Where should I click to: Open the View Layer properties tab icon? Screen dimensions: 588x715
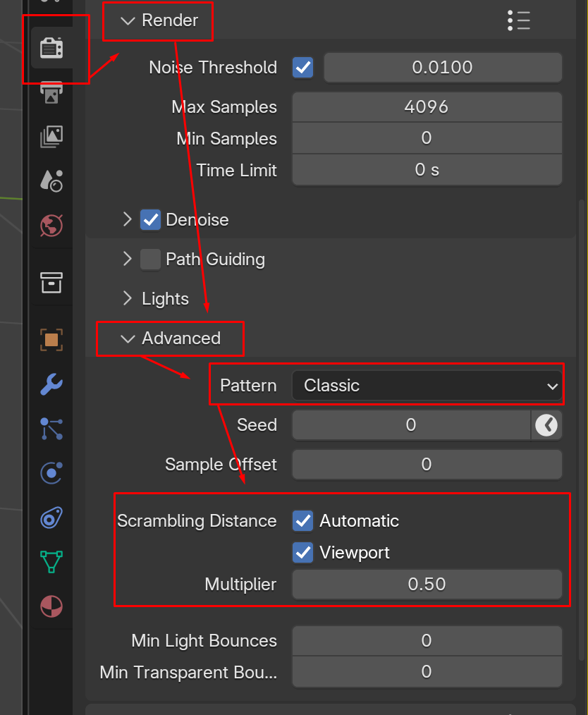51,136
